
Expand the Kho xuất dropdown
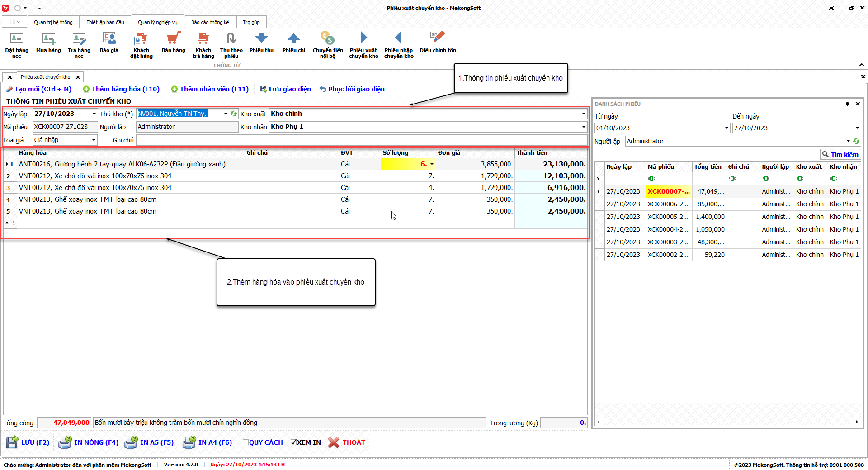pyautogui.click(x=583, y=114)
